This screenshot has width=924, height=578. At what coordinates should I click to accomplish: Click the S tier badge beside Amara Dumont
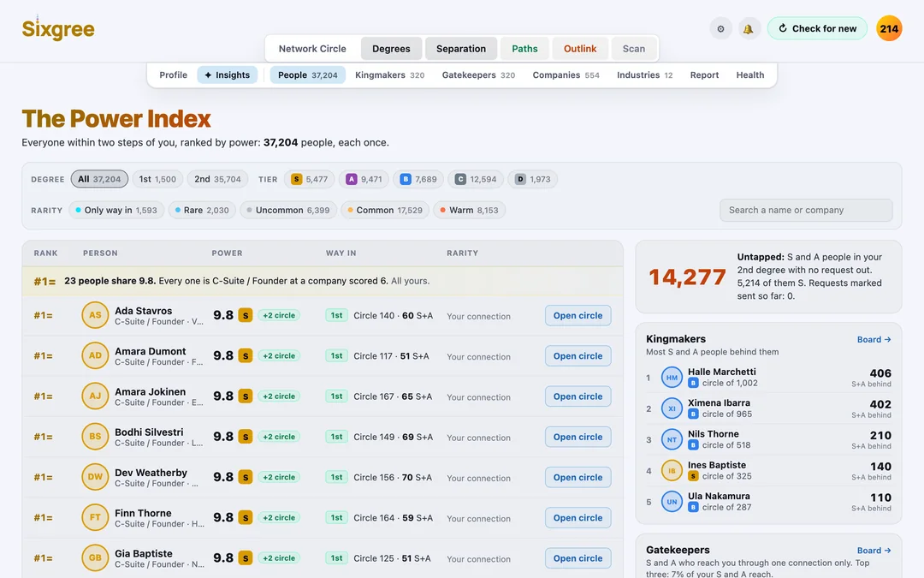click(x=246, y=355)
